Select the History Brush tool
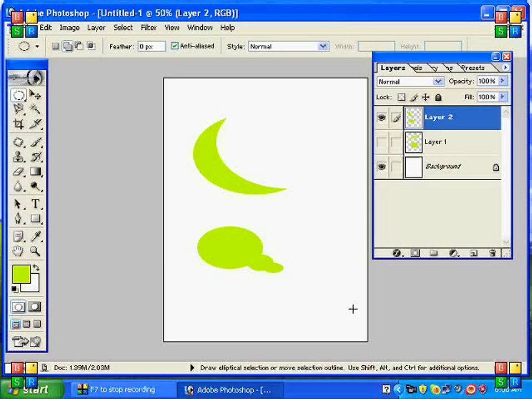The image size is (532, 399). (35, 157)
